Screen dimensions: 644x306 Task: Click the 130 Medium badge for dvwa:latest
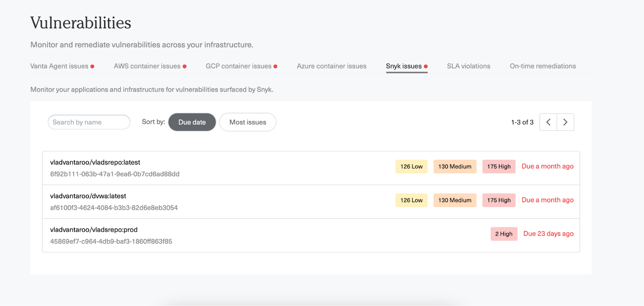[455, 200]
